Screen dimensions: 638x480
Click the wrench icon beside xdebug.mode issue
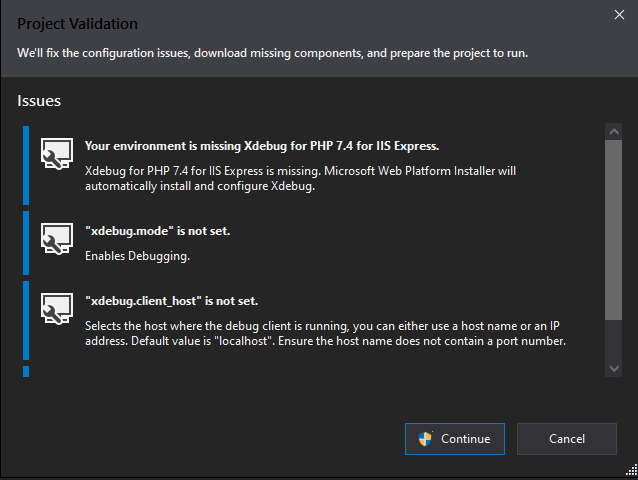[57, 238]
